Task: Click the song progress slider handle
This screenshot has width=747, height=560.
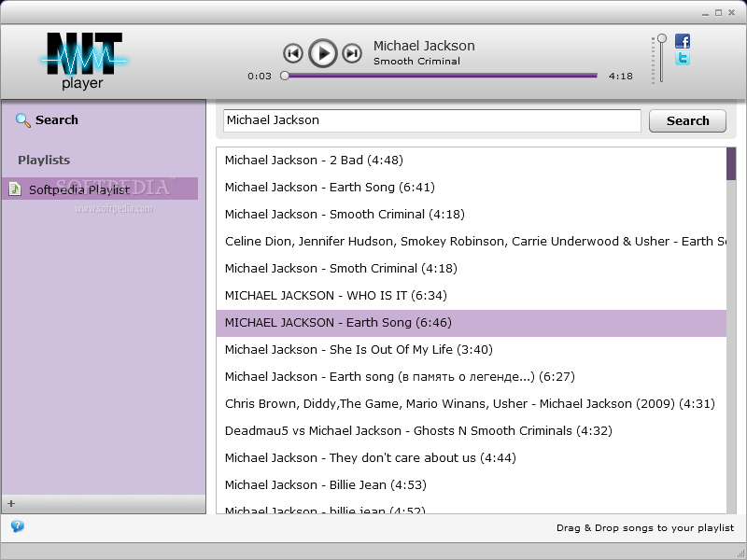Action: point(285,76)
